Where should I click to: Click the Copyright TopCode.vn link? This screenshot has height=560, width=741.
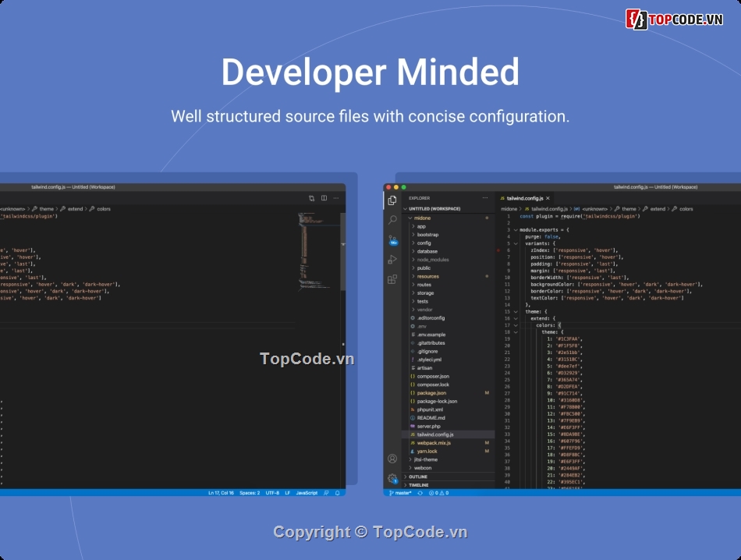point(370,531)
